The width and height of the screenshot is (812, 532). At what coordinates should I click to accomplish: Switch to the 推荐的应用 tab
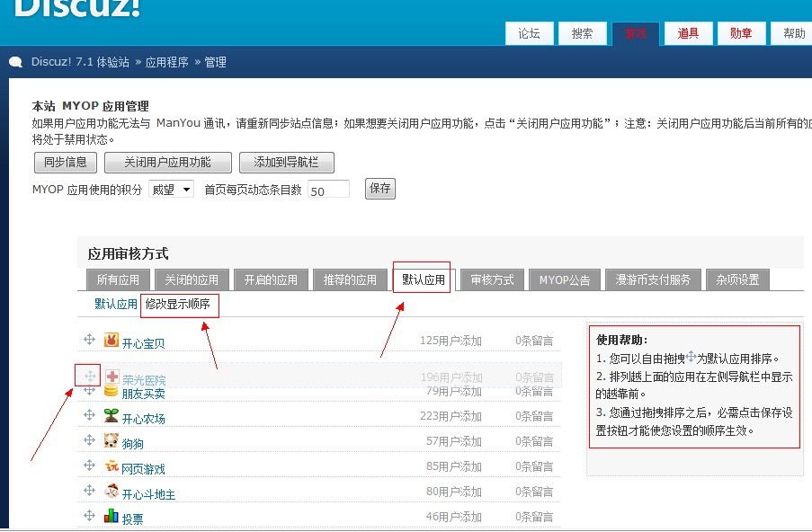tap(350, 280)
